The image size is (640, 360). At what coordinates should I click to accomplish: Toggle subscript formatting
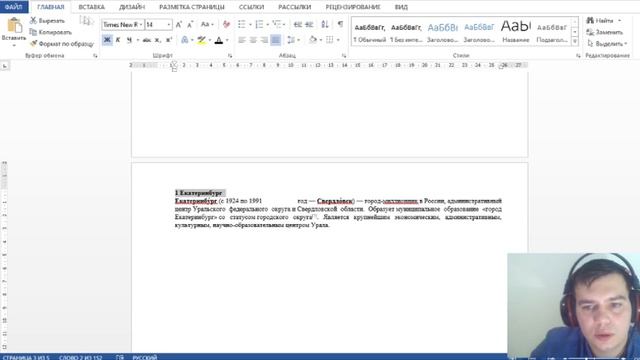[x=158, y=40]
